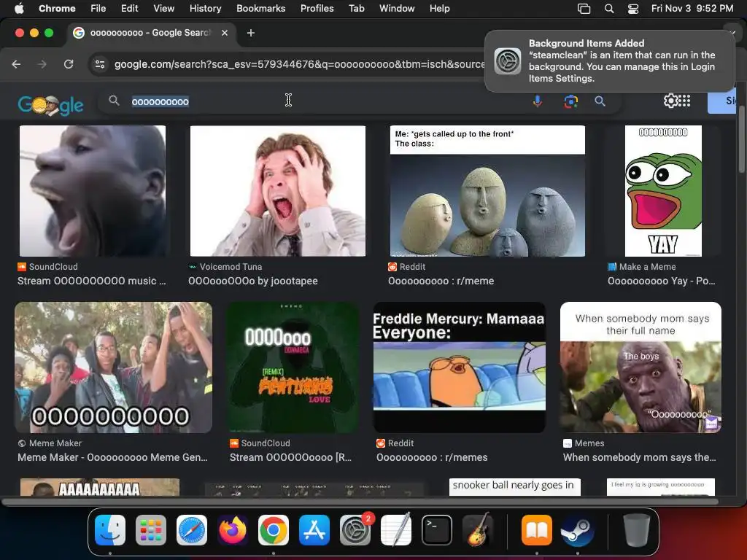Launch GarageBand from the dock

click(x=478, y=530)
